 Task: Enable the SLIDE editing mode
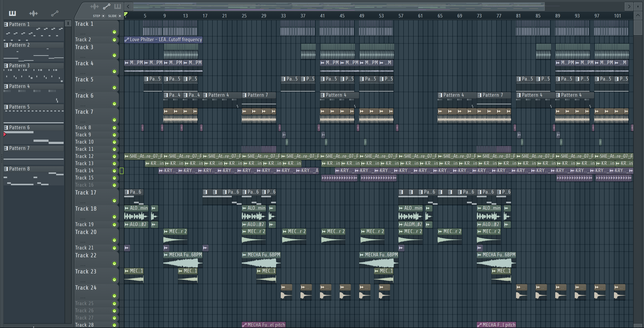point(120,16)
